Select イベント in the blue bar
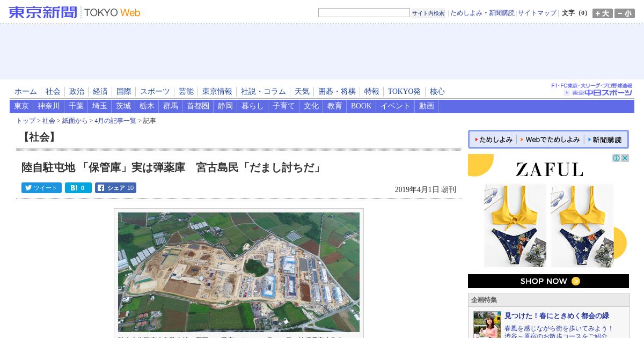 [x=396, y=106]
